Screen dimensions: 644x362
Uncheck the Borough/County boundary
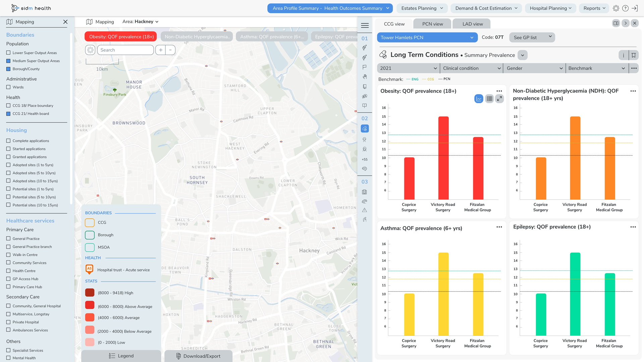tap(8, 69)
